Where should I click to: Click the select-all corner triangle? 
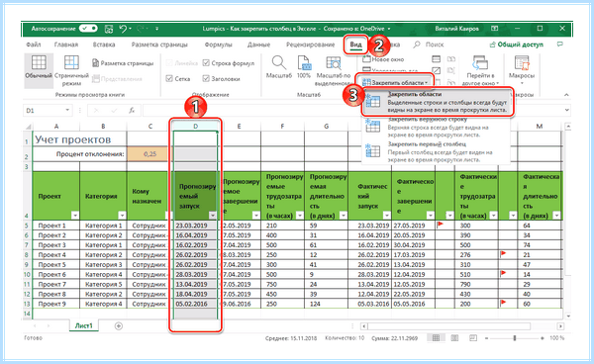coord(28,127)
